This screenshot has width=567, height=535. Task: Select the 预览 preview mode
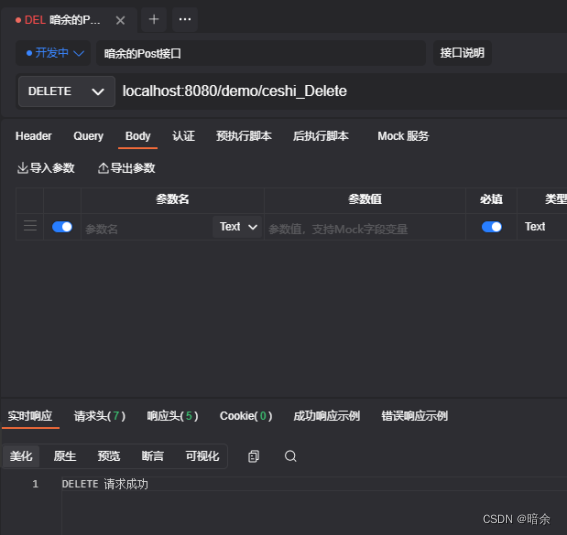tap(109, 456)
